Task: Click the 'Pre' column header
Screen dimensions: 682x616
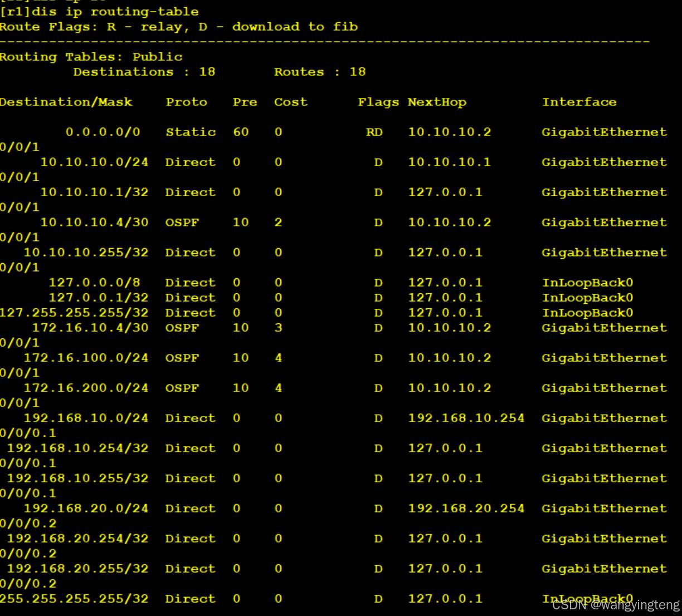Action: tap(245, 101)
